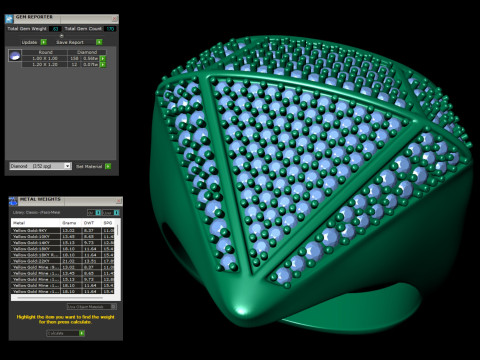Select the round gem thumbnail in Gem Reporter
The image size is (480, 360).
[15, 56]
